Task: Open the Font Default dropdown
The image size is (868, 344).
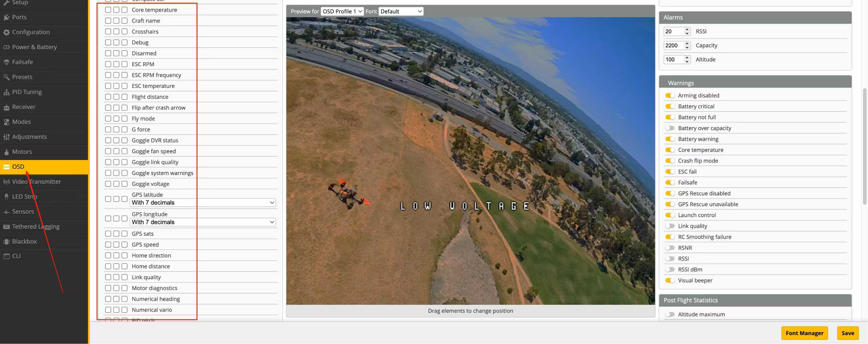Action: (401, 12)
